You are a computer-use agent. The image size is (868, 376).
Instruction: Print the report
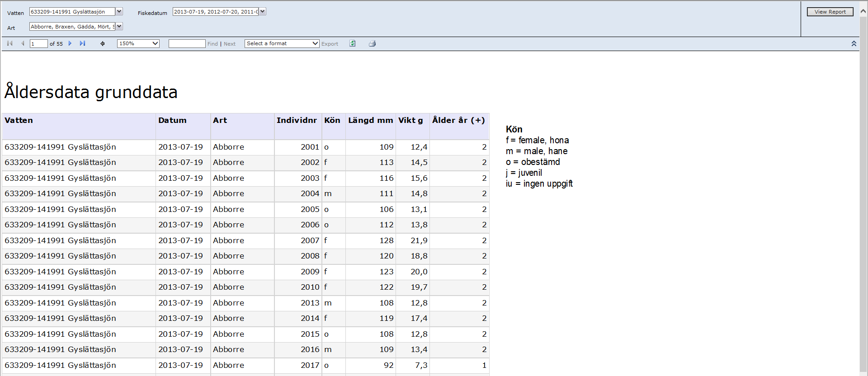[373, 43]
